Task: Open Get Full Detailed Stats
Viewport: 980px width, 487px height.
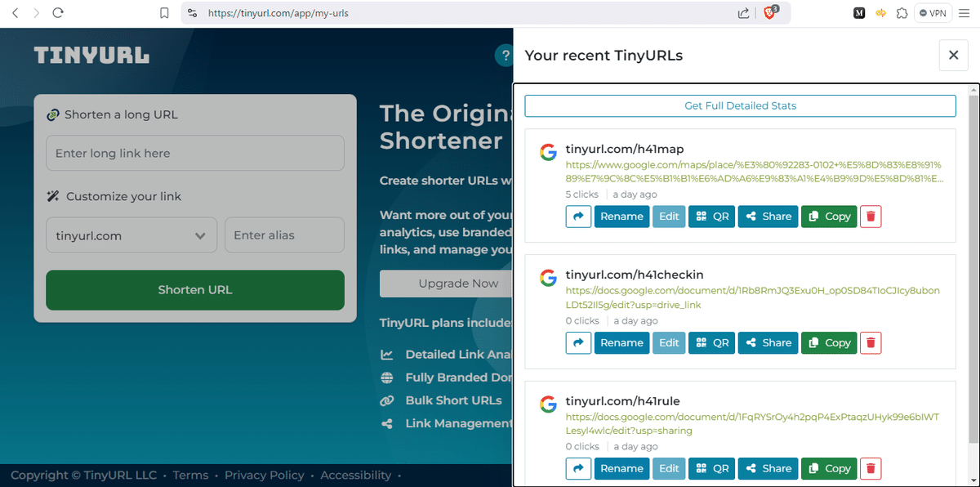Action: pos(739,105)
